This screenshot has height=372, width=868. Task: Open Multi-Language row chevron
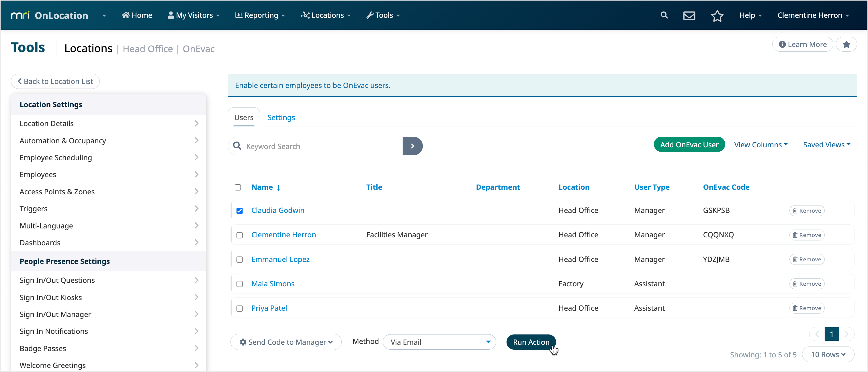click(x=196, y=226)
